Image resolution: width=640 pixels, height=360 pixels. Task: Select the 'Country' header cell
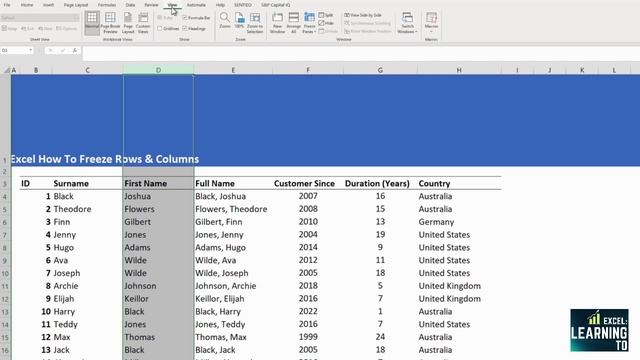[459, 184]
